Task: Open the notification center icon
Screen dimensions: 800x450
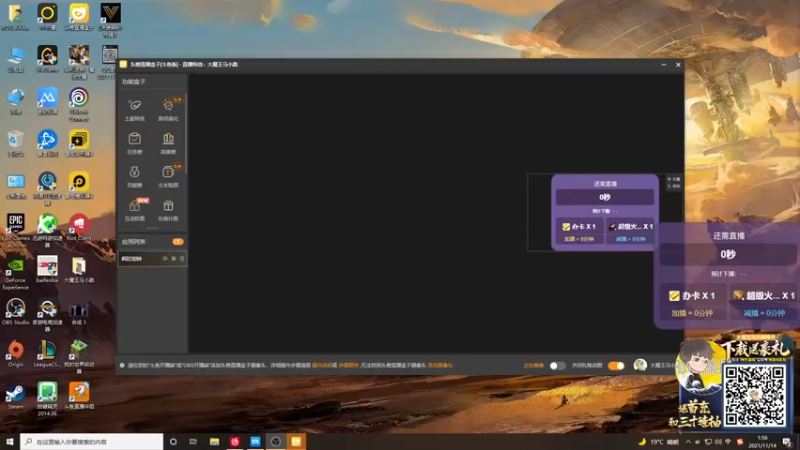Action: 788,442
